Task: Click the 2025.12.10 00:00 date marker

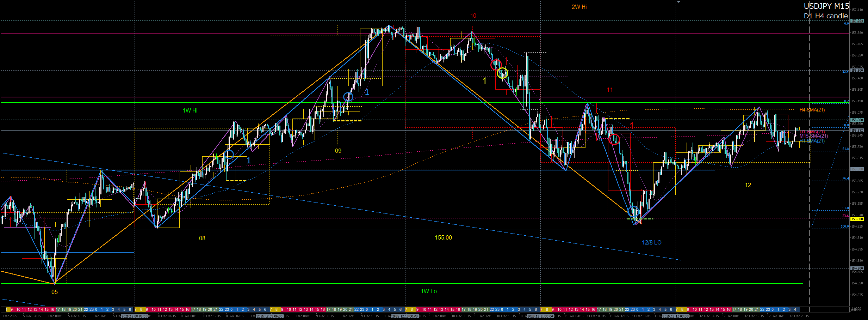Action: pyautogui.click(x=405, y=316)
